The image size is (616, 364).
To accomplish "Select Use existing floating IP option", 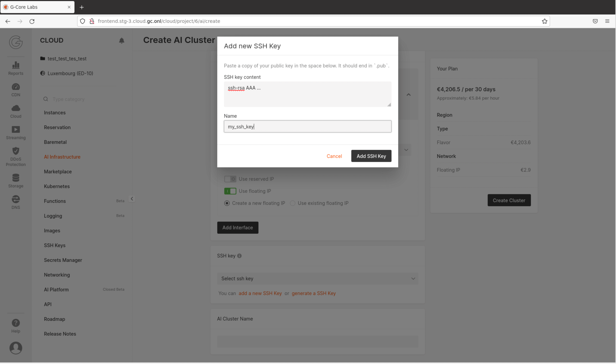I will tap(292, 203).
